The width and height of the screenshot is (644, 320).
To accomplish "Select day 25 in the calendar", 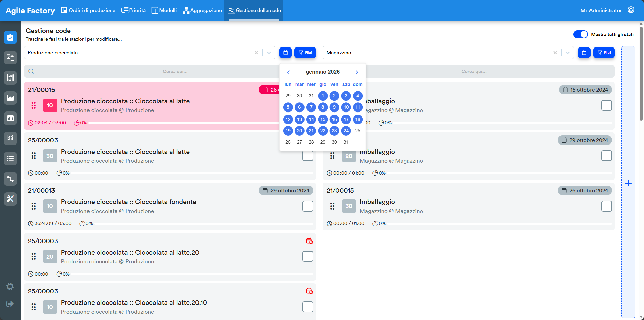I will [358, 131].
